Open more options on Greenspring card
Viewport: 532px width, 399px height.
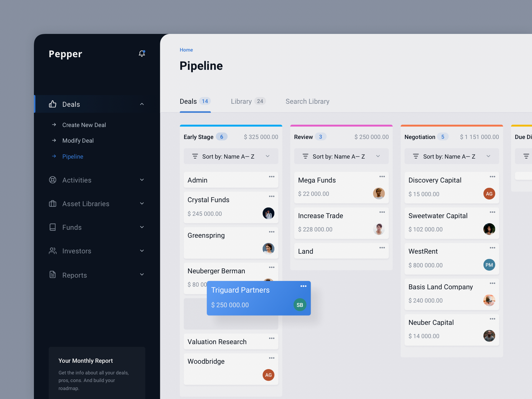point(272,232)
